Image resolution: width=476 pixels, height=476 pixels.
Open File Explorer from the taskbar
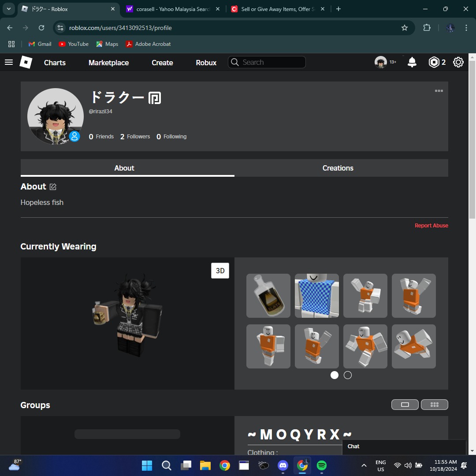pyautogui.click(x=205, y=465)
